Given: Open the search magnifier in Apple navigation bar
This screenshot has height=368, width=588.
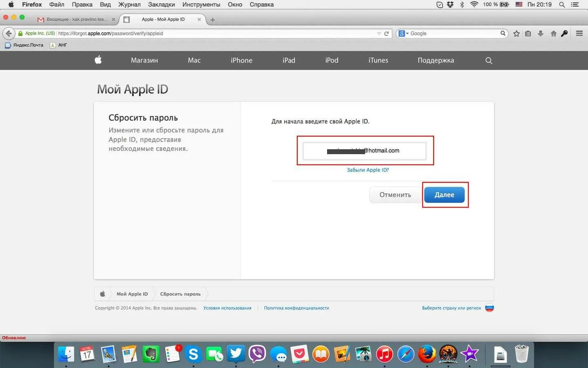Looking at the screenshot, I should [x=489, y=61].
